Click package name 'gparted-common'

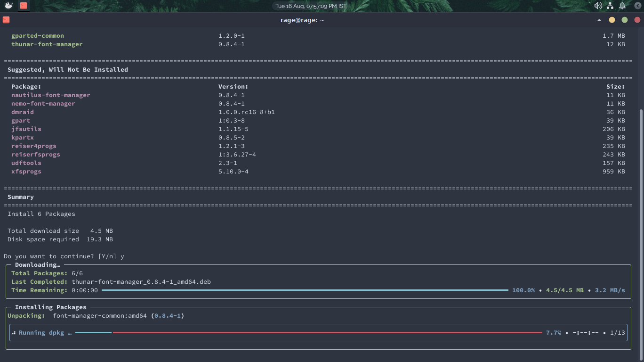tap(38, 36)
